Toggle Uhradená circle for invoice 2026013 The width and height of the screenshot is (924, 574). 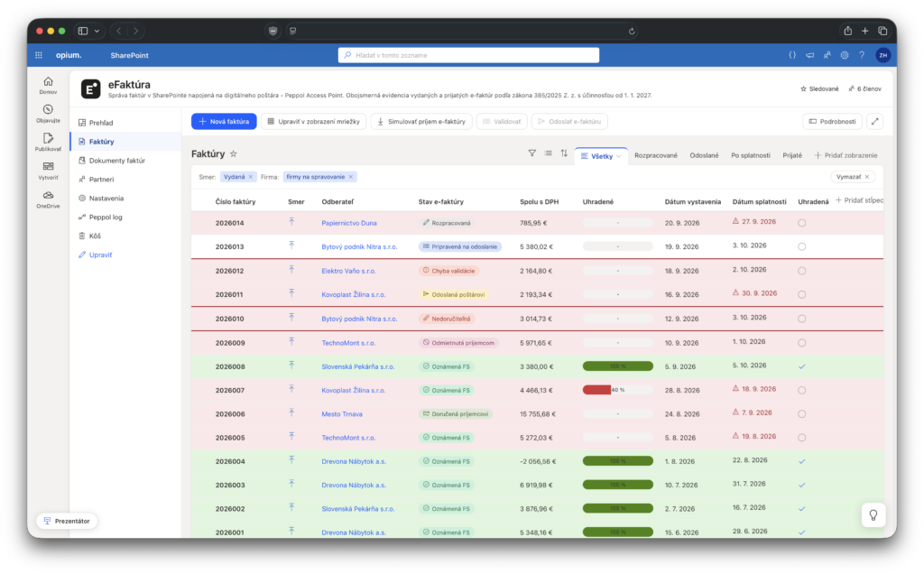pos(802,246)
